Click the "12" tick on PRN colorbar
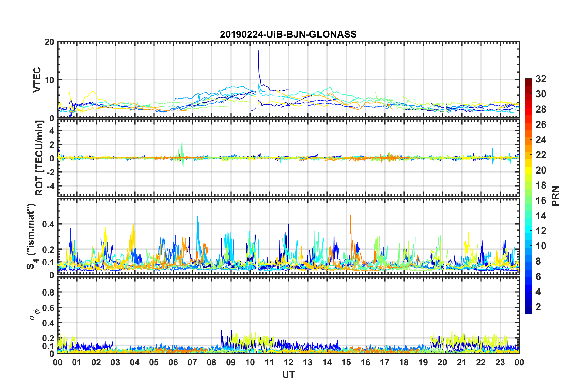 coord(541,231)
